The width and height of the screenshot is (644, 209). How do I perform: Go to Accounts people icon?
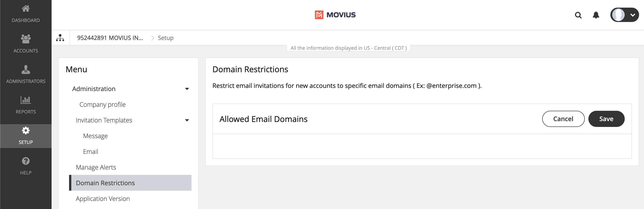click(x=26, y=39)
